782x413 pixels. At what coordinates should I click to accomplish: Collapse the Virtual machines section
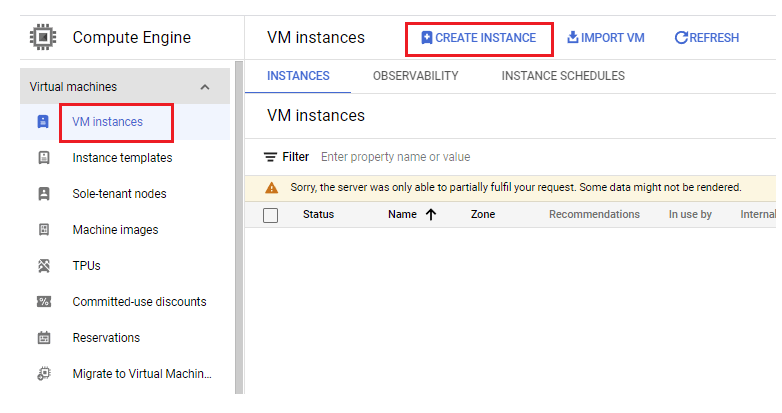point(204,87)
